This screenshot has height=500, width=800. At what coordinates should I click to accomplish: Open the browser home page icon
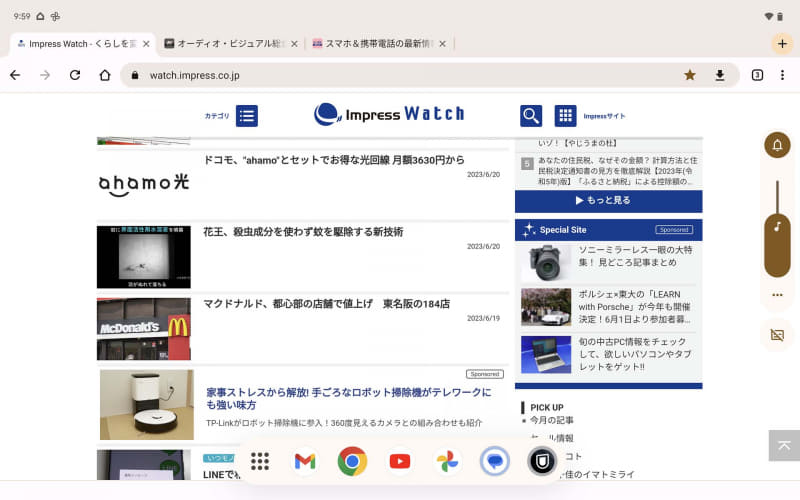click(105, 75)
